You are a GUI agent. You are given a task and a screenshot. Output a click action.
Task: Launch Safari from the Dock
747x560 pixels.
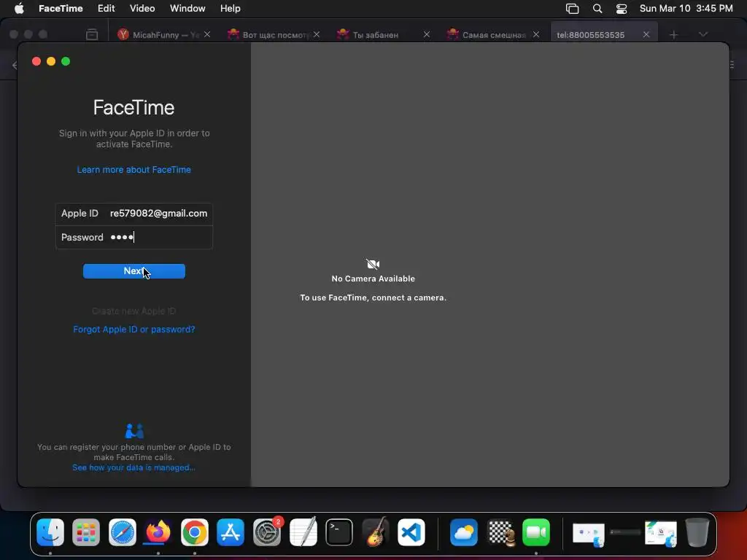tap(123, 532)
